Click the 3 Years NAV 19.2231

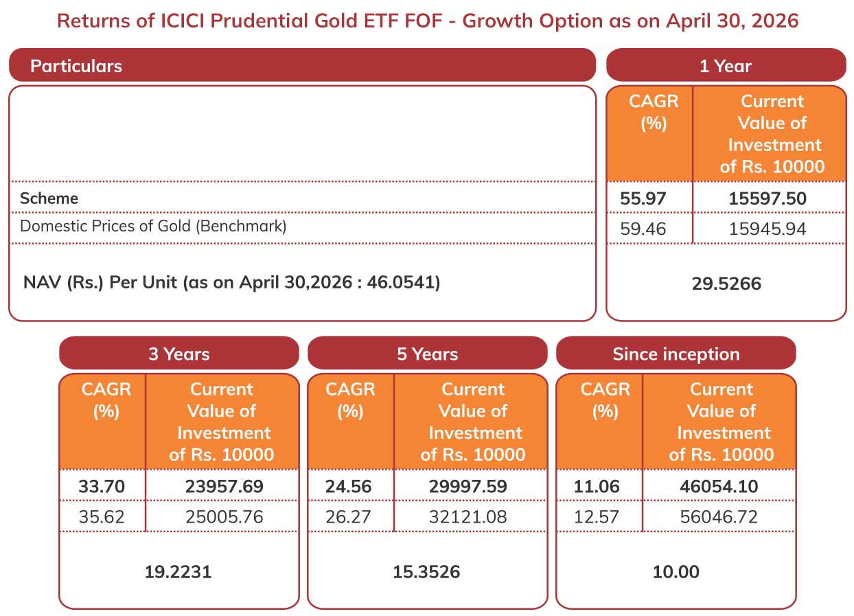[x=178, y=572]
